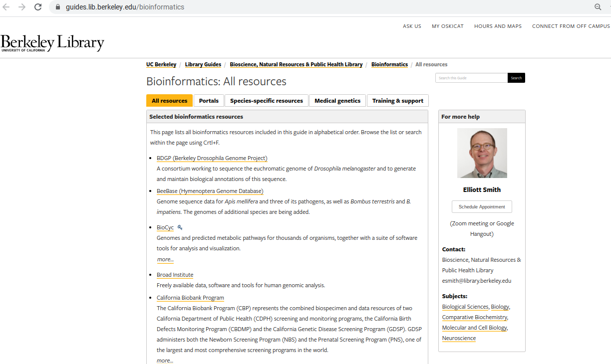
Task: Open MY OSKICAT in top navigation
Action: (x=448, y=26)
